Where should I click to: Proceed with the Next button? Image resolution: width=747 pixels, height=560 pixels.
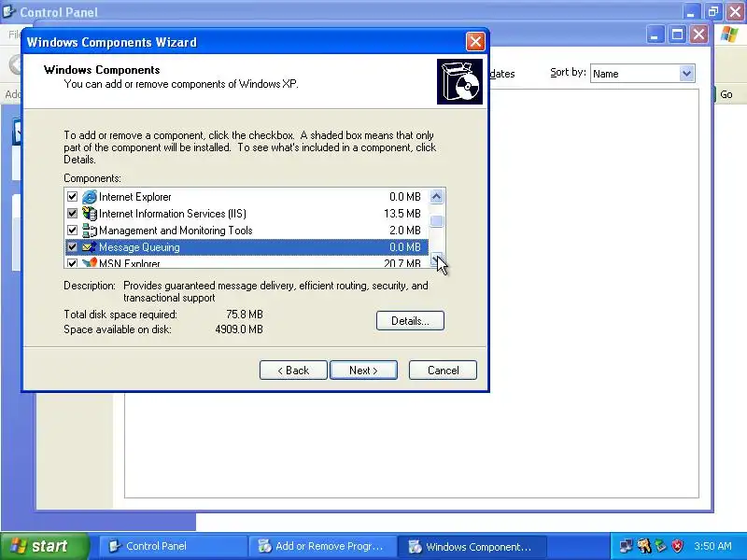[x=363, y=370]
